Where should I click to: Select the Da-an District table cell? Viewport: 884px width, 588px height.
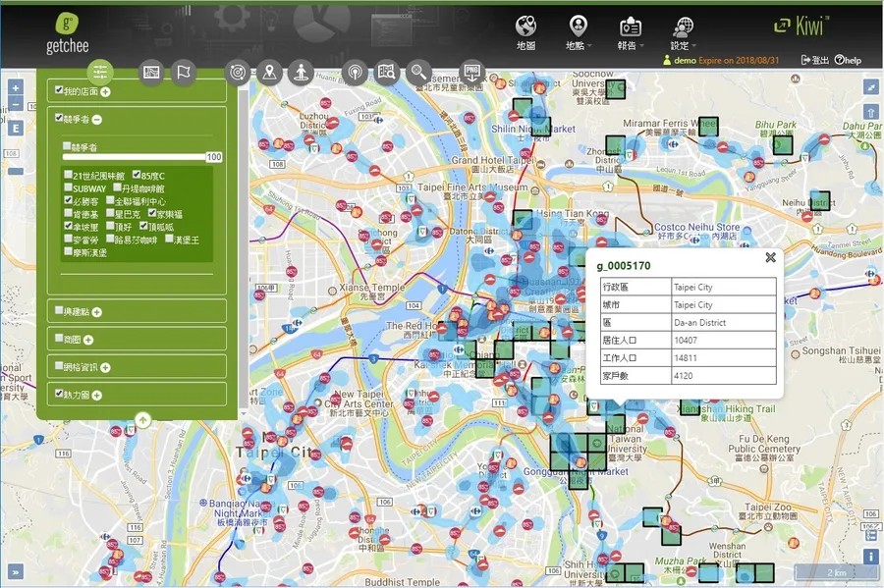[x=723, y=322]
